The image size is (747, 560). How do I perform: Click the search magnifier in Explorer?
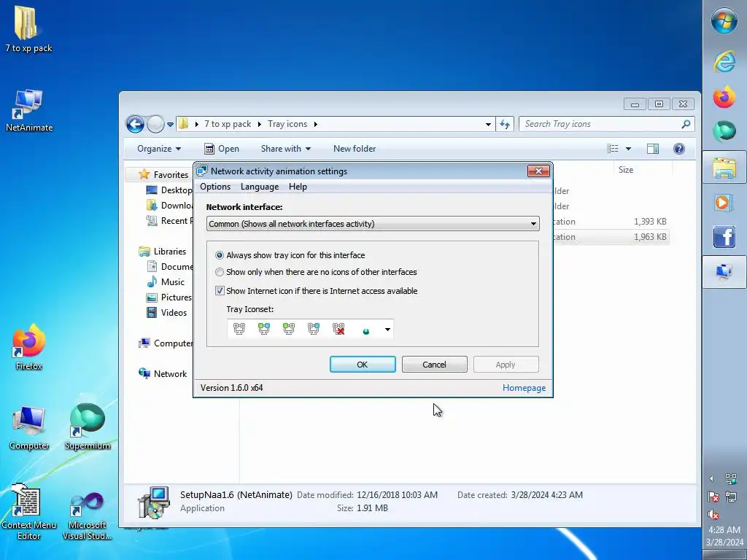tap(686, 124)
